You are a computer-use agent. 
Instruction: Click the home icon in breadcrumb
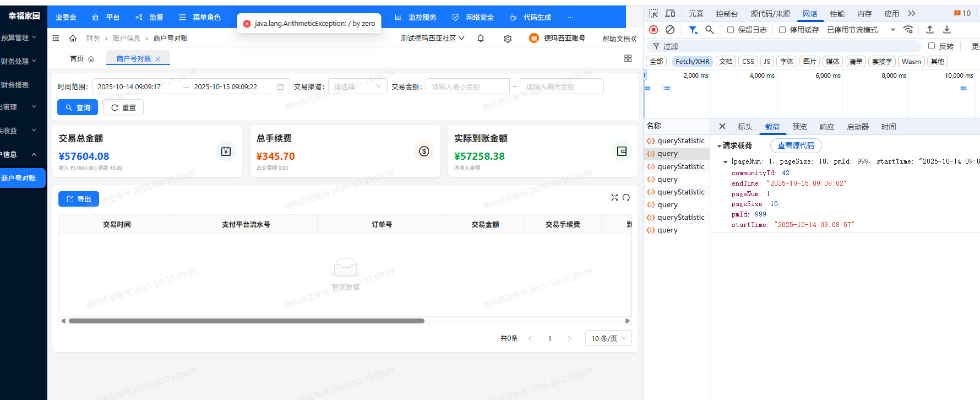pyautogui.click(x=73, y=39)
